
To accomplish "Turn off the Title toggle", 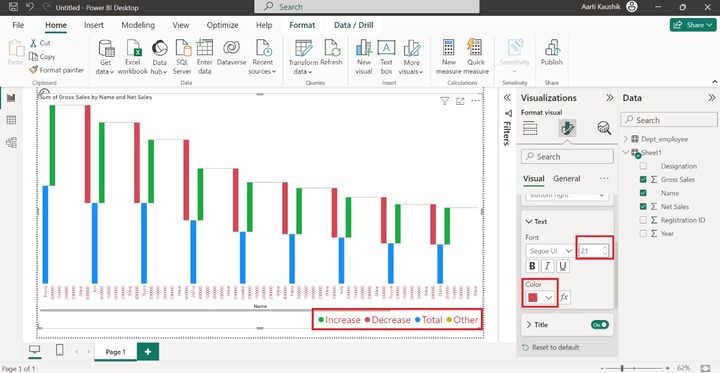I will 600,324.
